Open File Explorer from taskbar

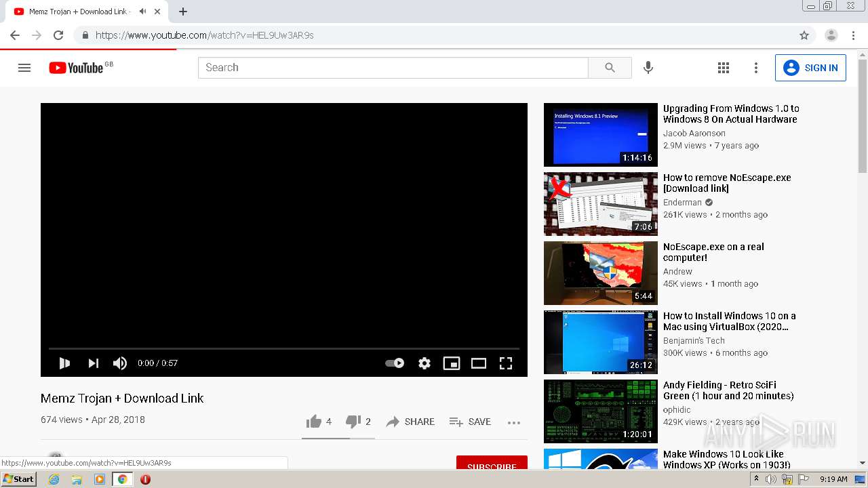point(77,479)
